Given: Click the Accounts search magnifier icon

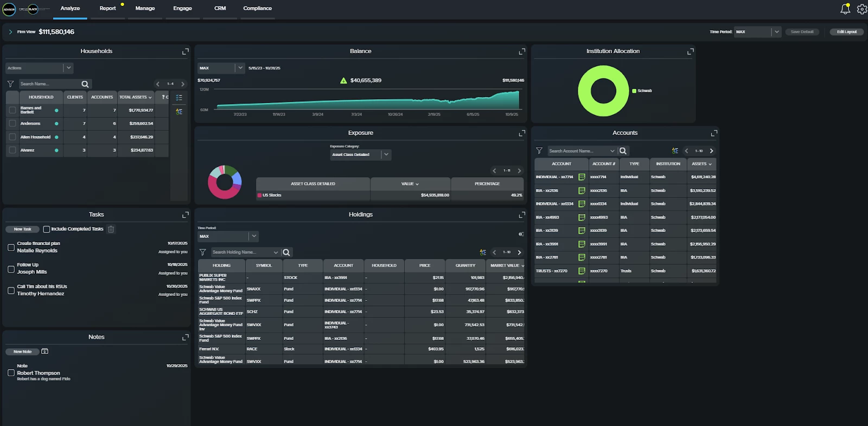Looking at the screenshot, I should [x=623, y=151].
